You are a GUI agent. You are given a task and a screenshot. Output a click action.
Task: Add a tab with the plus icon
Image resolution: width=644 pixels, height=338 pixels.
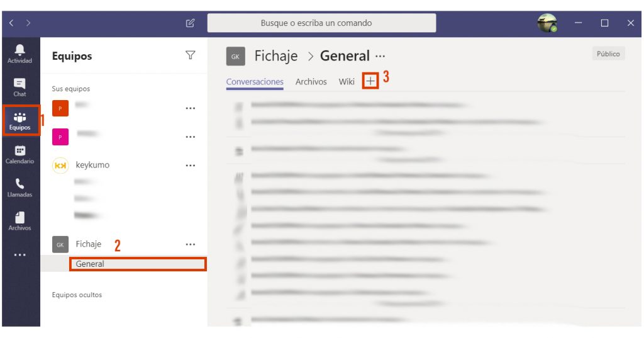[370, 81]
